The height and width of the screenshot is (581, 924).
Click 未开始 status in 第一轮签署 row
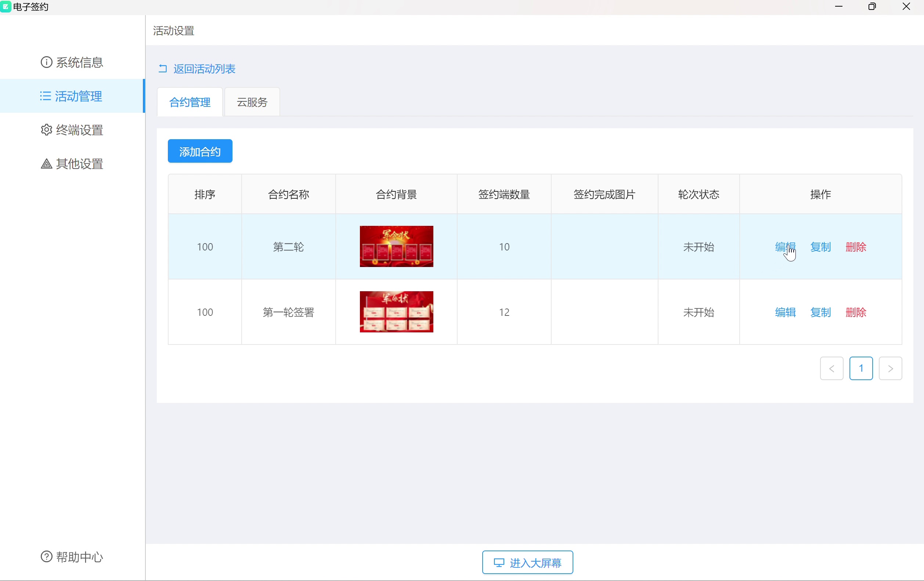(699, 312)
